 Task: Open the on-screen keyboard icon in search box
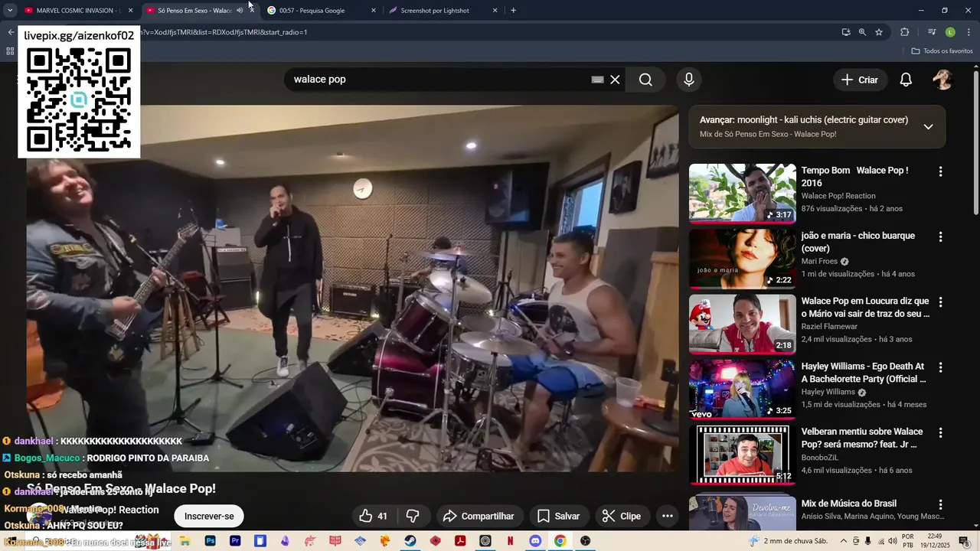598,80
